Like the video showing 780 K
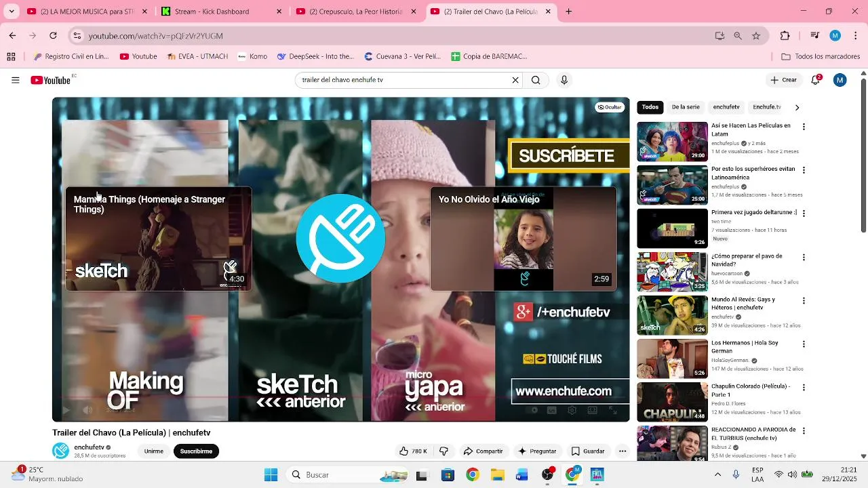Viewport: 868px width, 488px height. click(x=413, y=451)
